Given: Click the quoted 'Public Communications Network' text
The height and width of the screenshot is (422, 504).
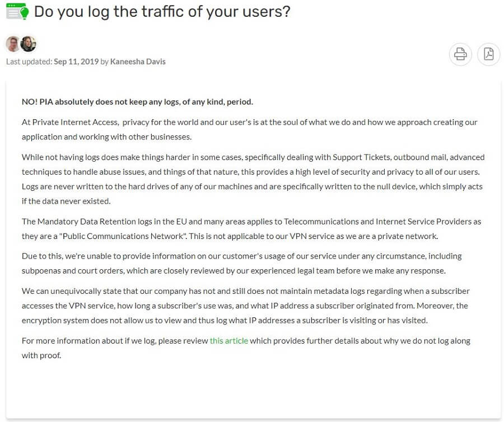Looking at the screenshot, I should coord(123,236).
